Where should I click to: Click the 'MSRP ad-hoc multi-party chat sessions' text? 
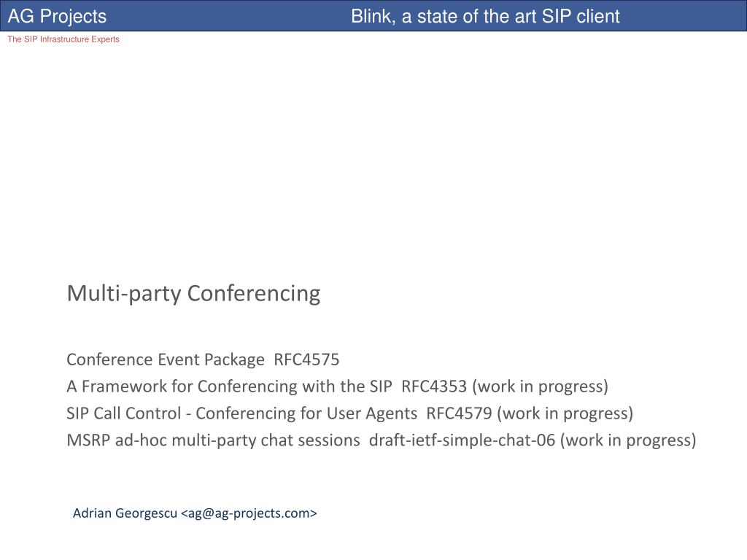pyautogui.click(x=214, y=440)
